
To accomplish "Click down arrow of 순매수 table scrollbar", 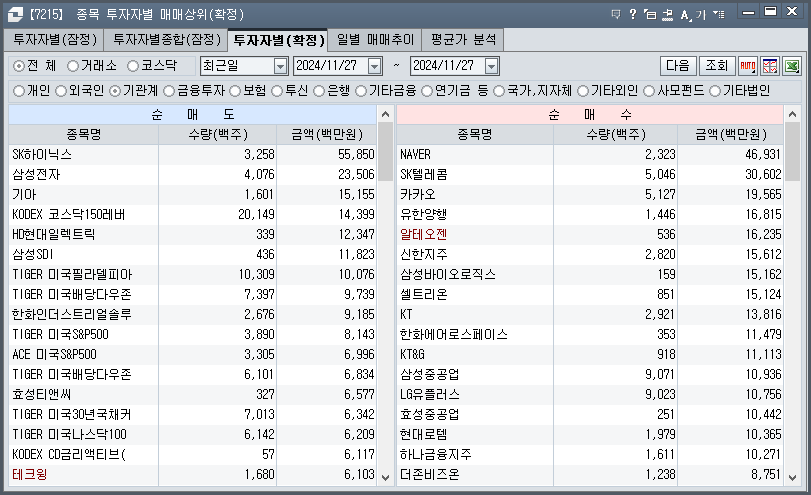I will [x=792, y=477].
